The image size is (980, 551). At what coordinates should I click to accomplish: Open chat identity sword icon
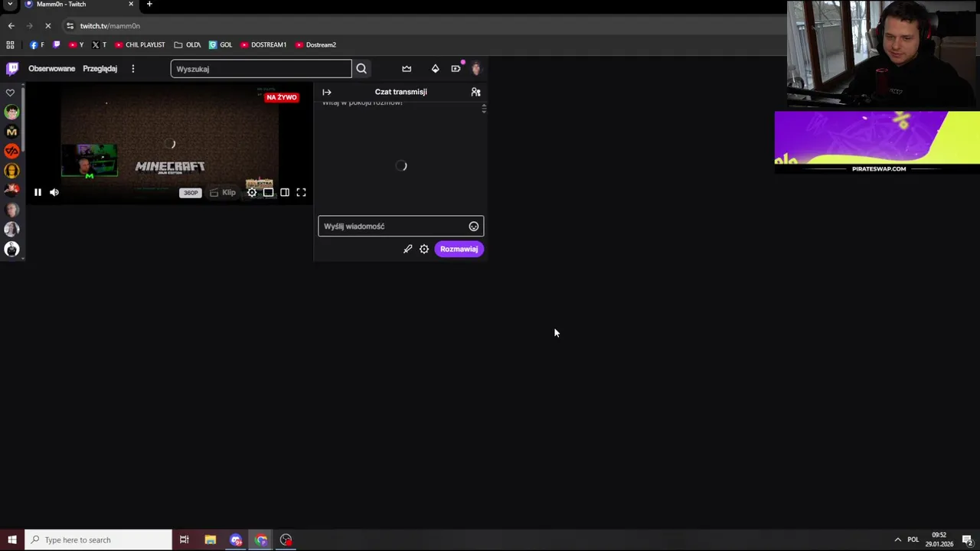[407, 249]
